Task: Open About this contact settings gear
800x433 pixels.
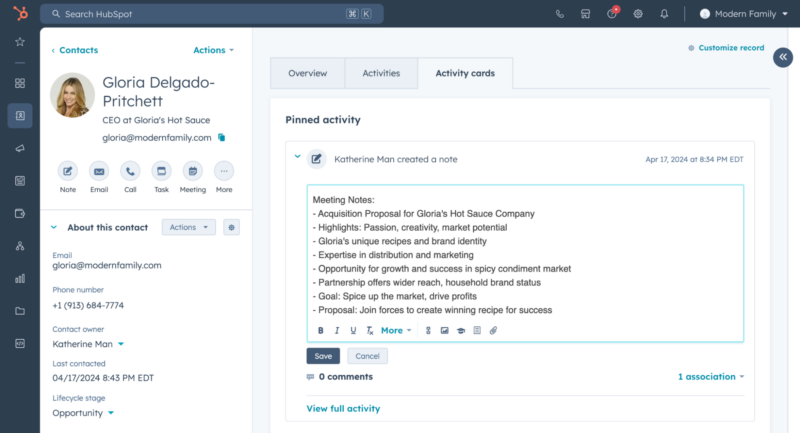Action: pyautogui.click(x=232, y=227)
